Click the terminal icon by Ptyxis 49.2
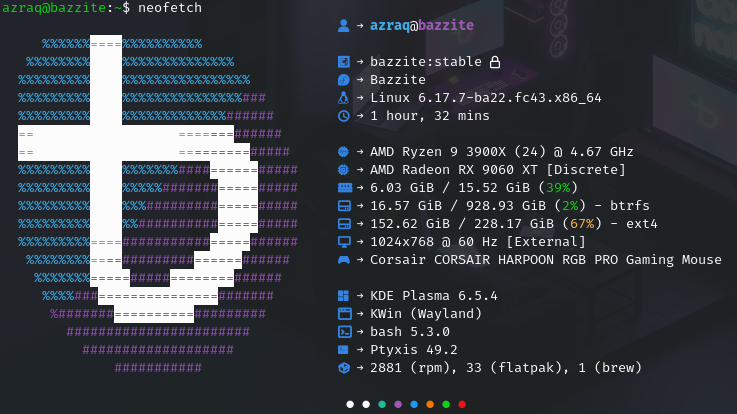This screenshot has height=414, width=737. pyautogui.click(x=344, y=350)
